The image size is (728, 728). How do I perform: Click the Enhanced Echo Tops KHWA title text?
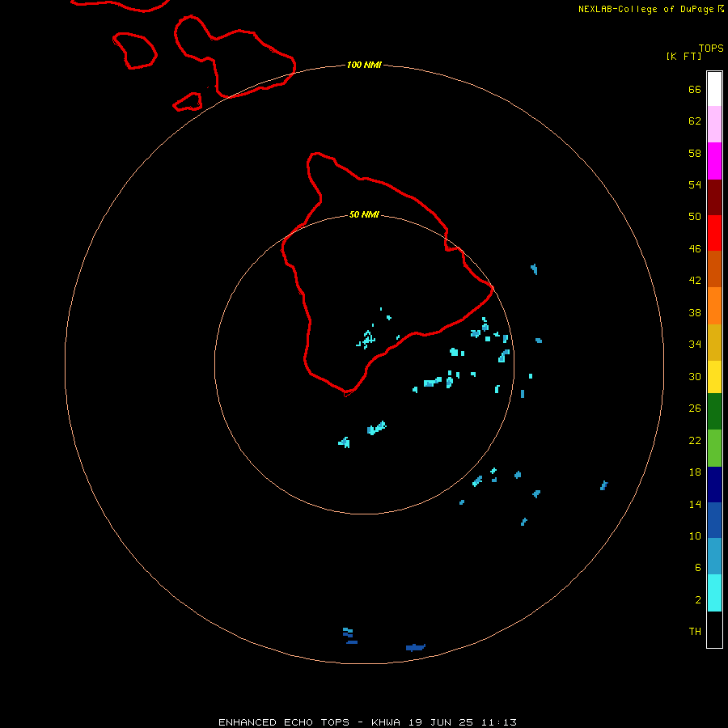tap(367, 722)
